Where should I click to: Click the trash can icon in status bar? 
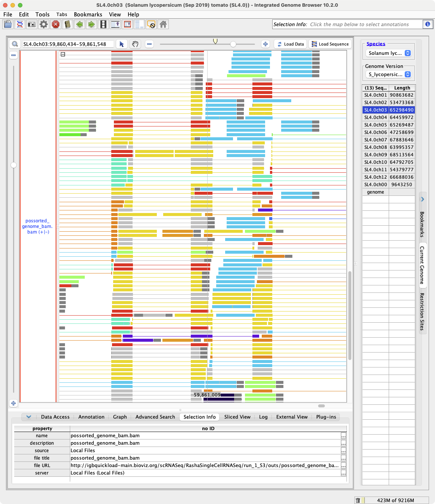[358, 500]
